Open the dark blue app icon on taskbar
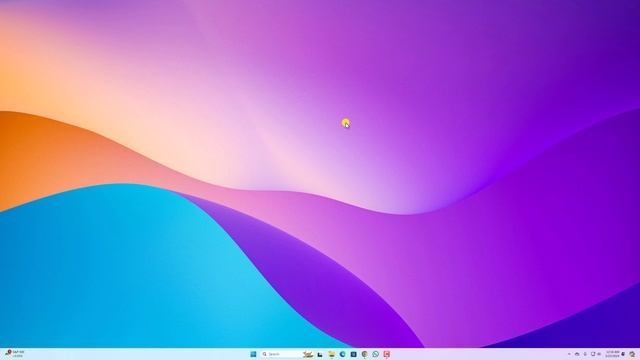Screen dimensions: 640x360 point(353,354)
